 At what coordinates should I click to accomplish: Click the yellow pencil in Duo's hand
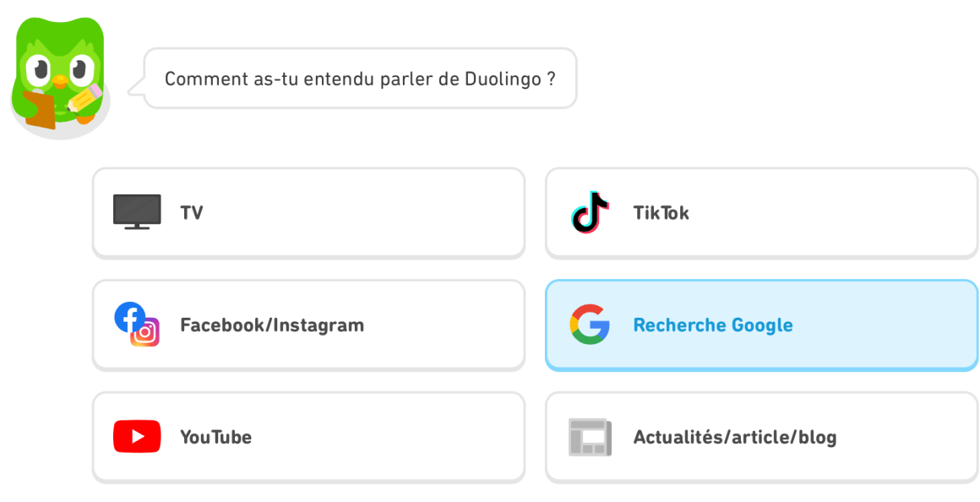click(x=84, y=99)
